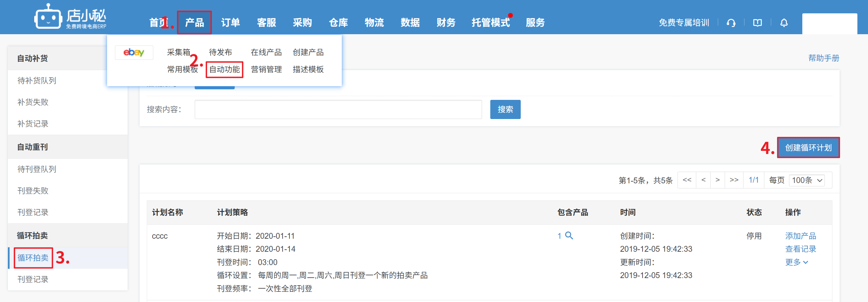Select the eBay platform logo
868x302 pixels.
point(134,52)
